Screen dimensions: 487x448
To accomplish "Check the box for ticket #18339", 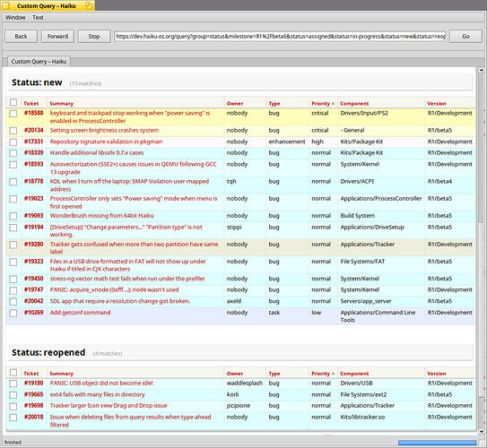I will [13, 153].
